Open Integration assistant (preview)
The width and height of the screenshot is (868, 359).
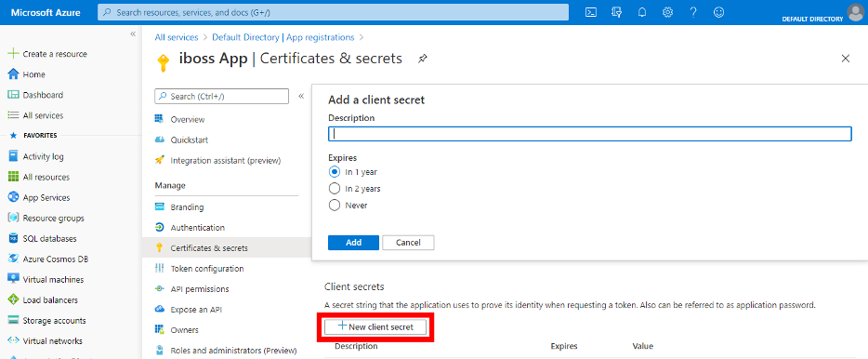[x=217, y=160]
